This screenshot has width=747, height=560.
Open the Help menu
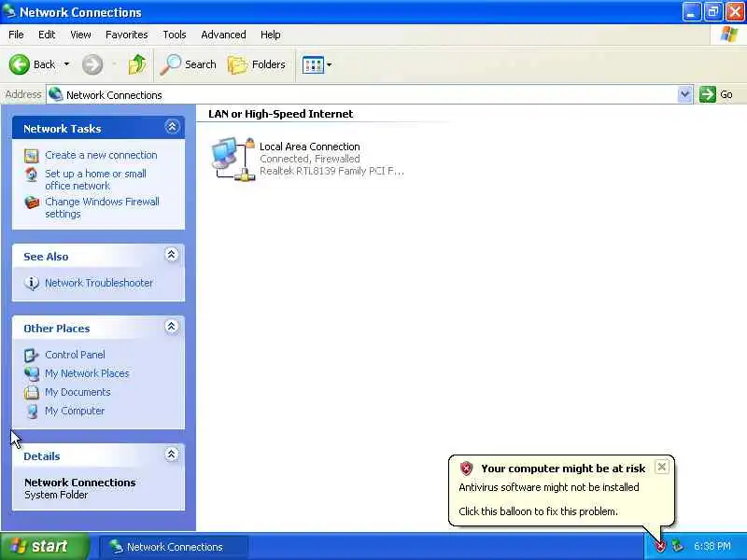[270, 35]
